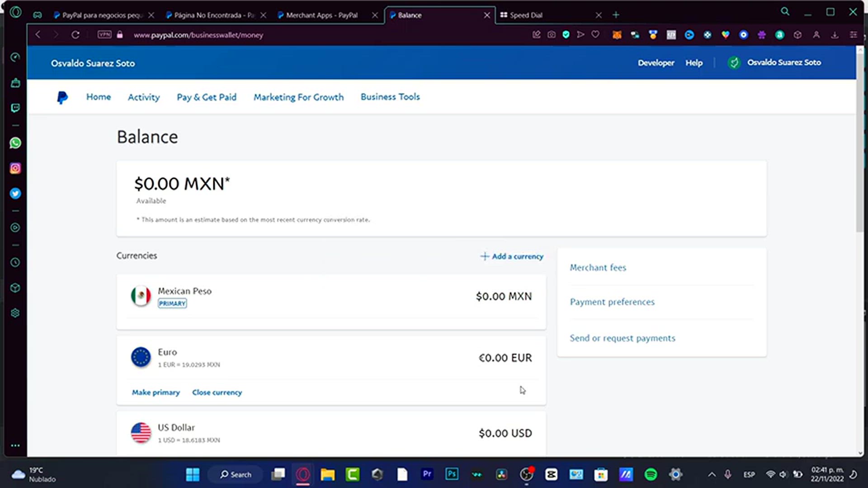Add page to bookmarks heart icon
The width and height of the screenshot is (868, 488).
(595, 34)
